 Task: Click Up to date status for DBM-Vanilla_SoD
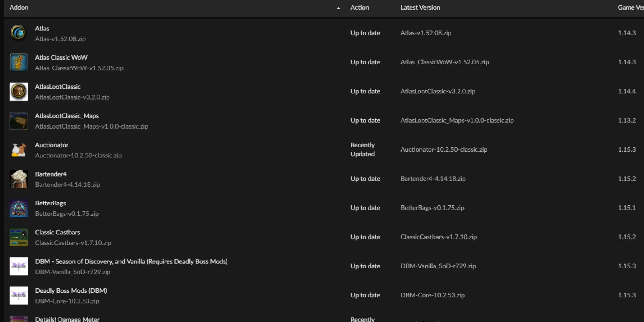pyautogui.click(x=365, y=266)
